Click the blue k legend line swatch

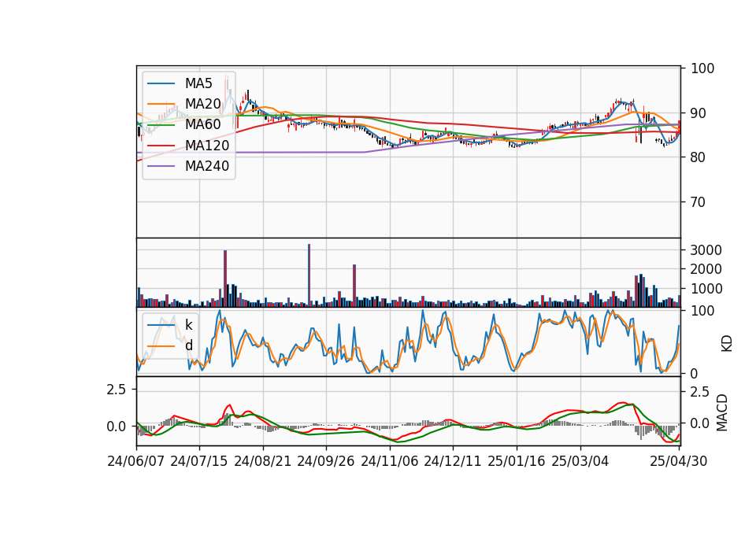(x=161, y=325)
